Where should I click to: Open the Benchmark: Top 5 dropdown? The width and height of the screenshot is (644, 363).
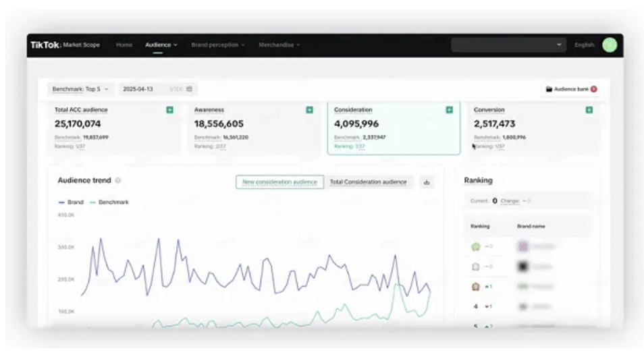pos(80,89)
